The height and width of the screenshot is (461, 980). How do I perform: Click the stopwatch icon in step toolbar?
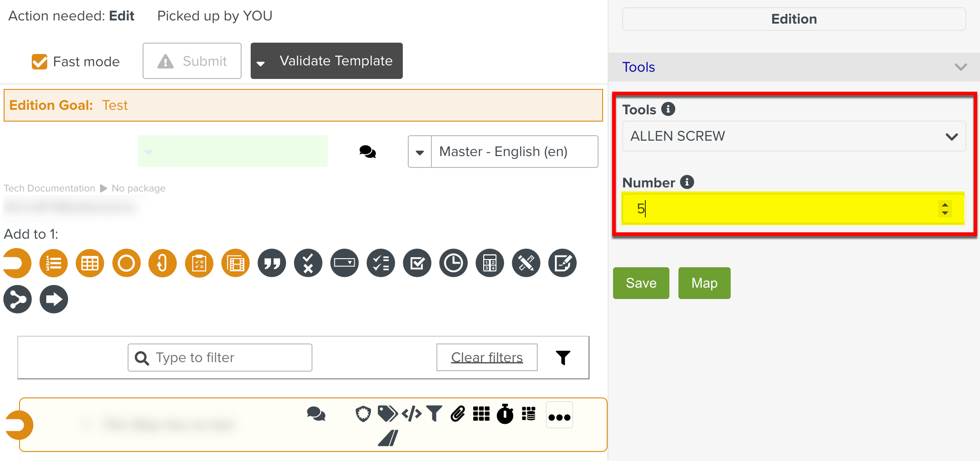point(505,414)
